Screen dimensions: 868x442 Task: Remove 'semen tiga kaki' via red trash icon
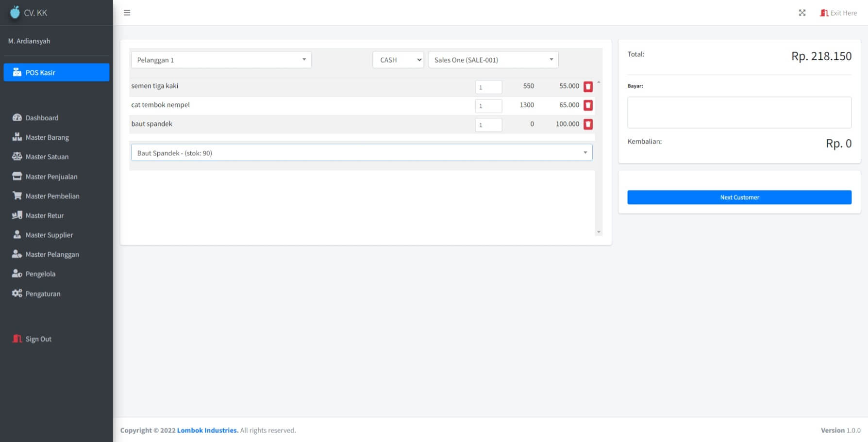tap(588, 86)
